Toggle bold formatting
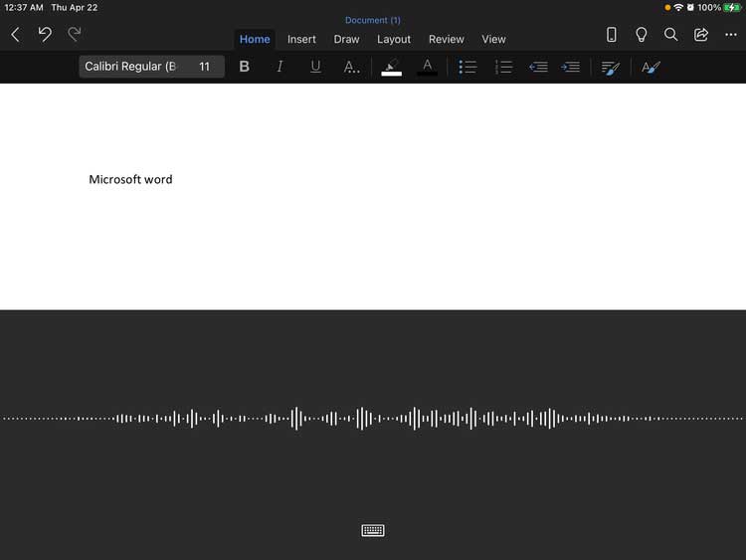The height and width of the screenshot is (560, 746). [x=244, y=67]
